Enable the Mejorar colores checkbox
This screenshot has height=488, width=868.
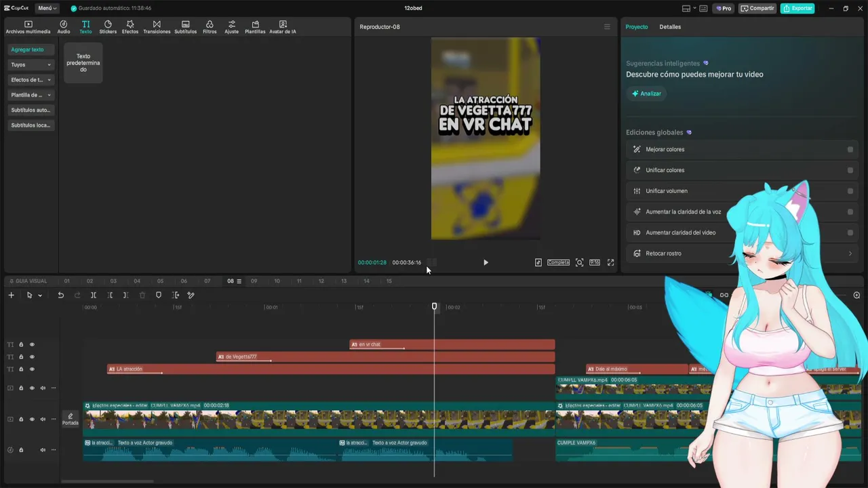click(850, 150)
